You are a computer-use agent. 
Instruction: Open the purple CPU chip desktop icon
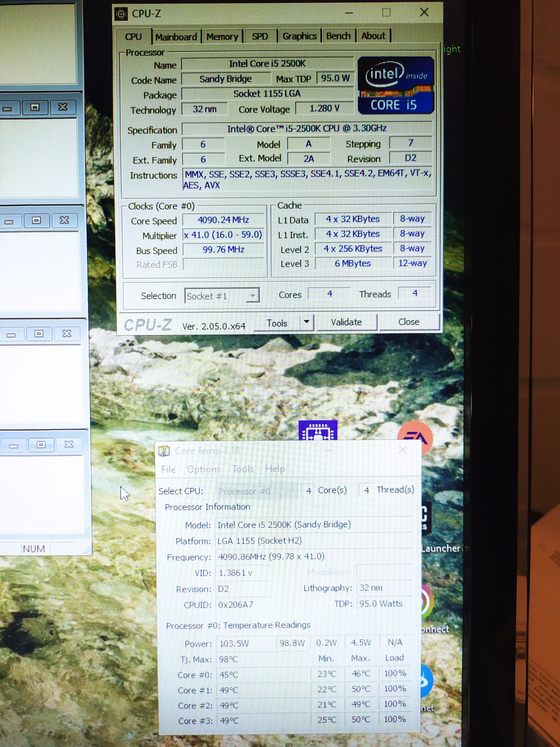pos(318,430)
